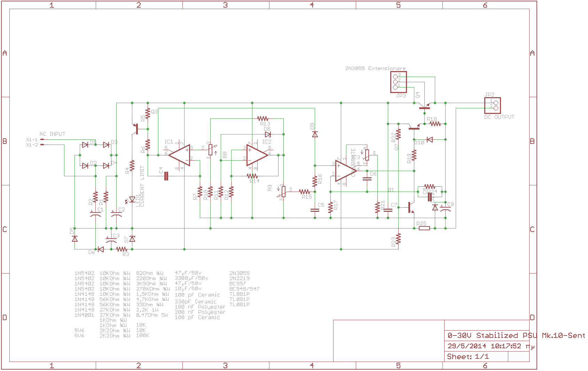Click 'BC557' in the parts list
This screenshot has height=371, width=588.
click(x=238, y=284)
